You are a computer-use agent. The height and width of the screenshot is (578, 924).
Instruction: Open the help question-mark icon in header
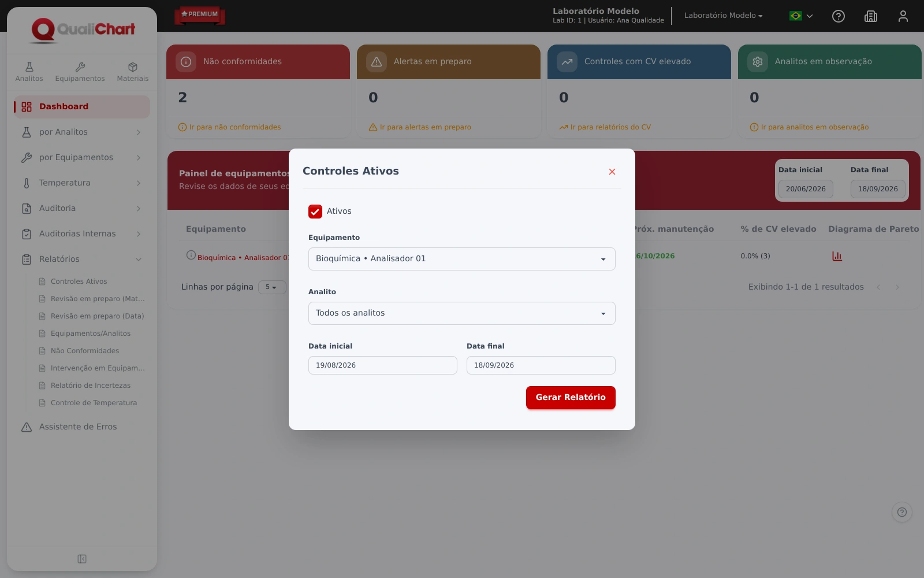(x=839, y=16)
